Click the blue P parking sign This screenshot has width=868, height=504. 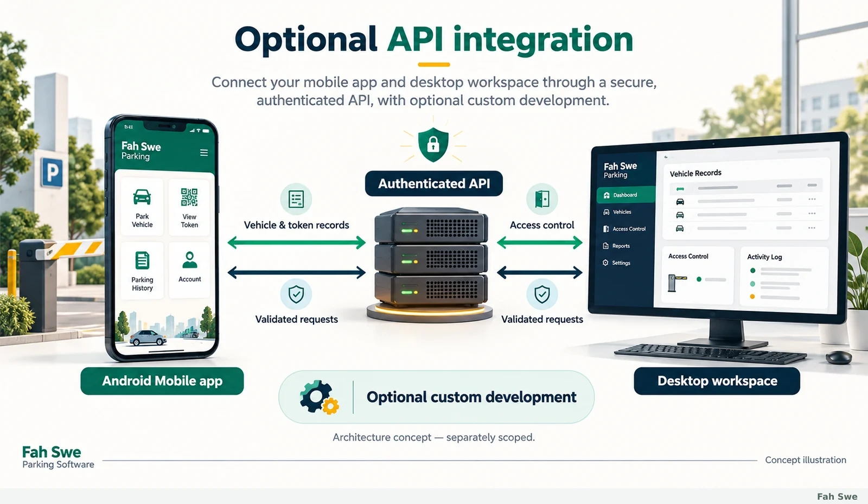coord(52,173)
